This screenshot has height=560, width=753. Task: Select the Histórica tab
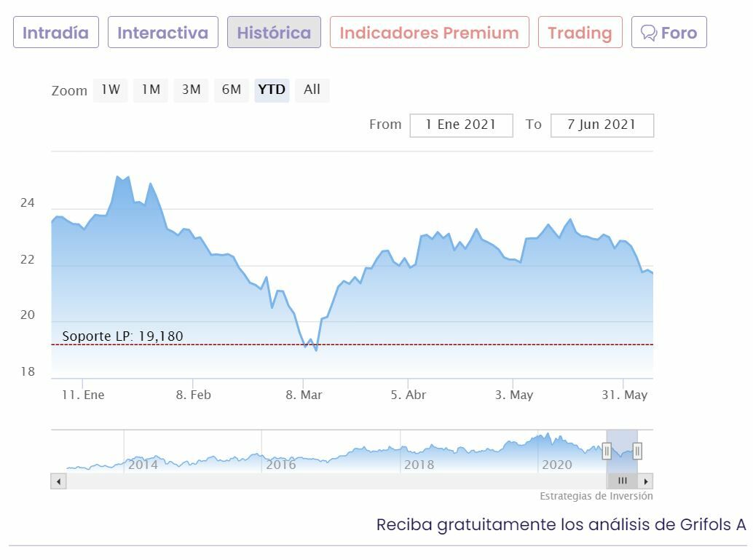(274, 33)
